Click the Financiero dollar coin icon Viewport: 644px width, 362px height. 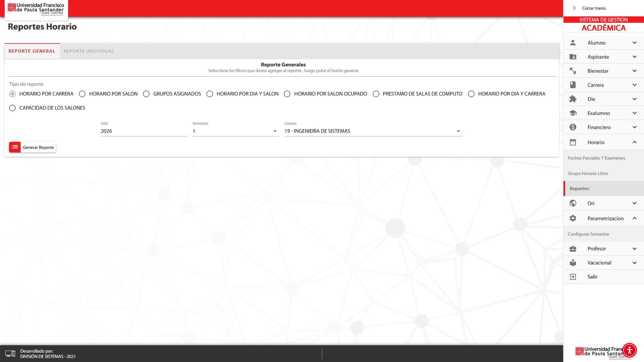point(573,127)
